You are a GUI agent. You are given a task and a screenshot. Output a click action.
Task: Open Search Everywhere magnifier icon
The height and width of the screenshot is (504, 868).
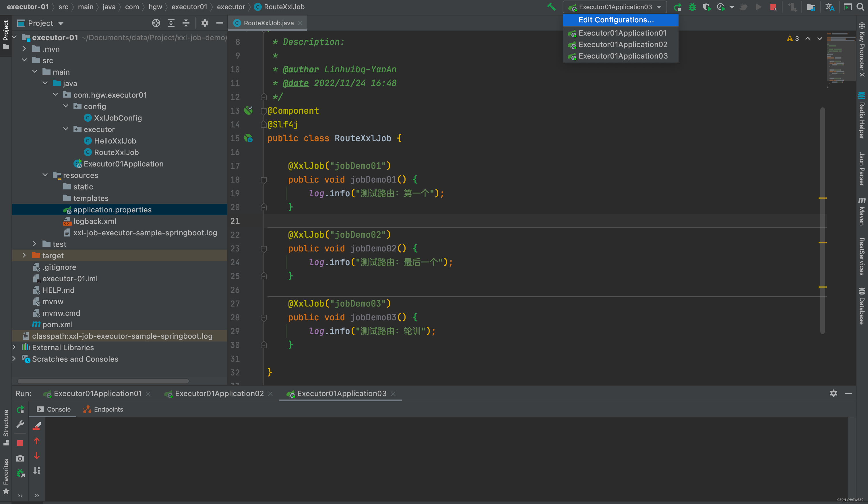tap(861, 7)
